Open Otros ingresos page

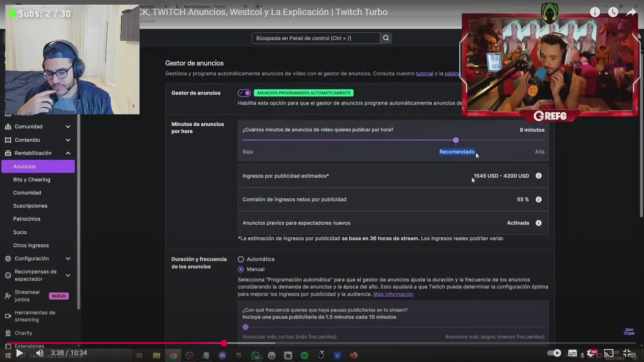31,245
